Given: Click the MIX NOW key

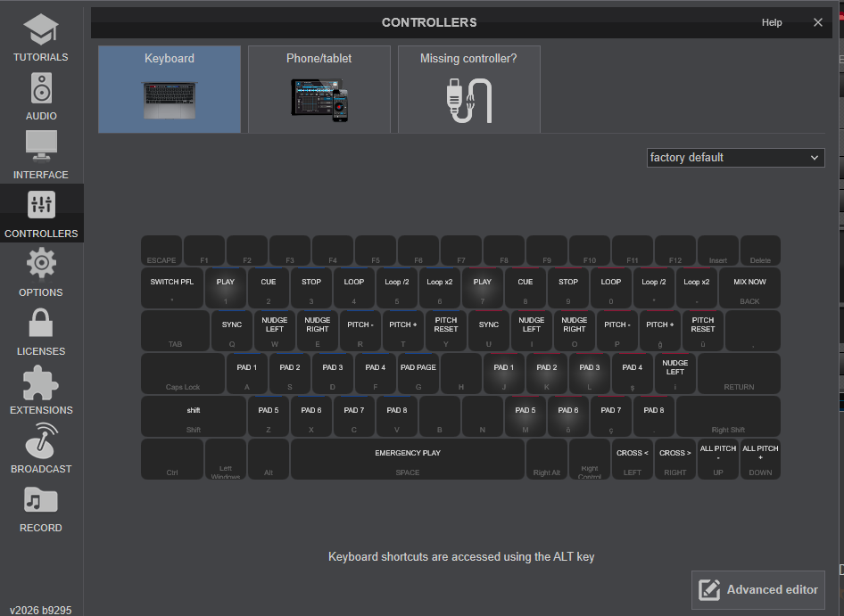Looking at the screenshot, I should (749, 288).
